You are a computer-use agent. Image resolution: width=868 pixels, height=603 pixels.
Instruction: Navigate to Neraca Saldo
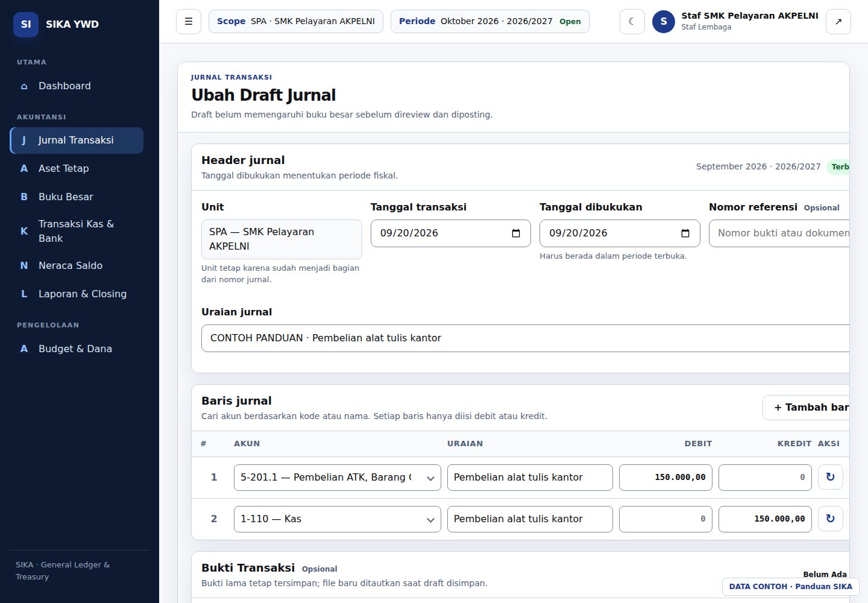coord(77,266)
